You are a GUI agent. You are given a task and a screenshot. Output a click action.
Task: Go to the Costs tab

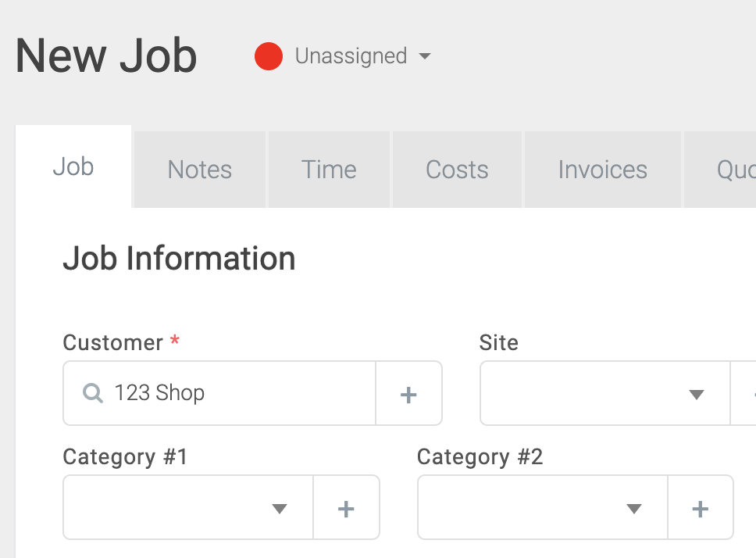point(457,170)
